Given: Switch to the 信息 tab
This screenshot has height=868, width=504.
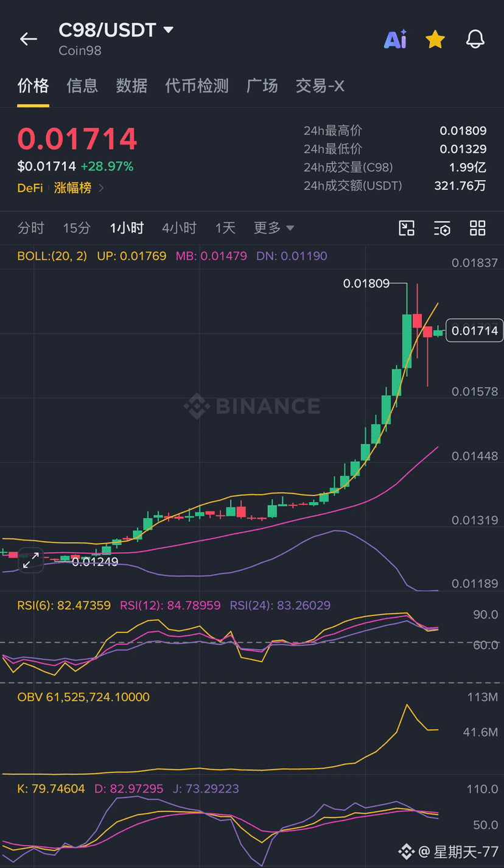Looking at the screenshot, I should tap(82, 86).
